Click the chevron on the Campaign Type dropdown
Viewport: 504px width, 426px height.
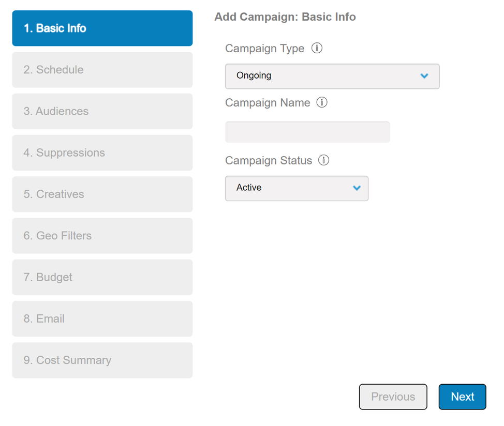click(x=424, y=76)
